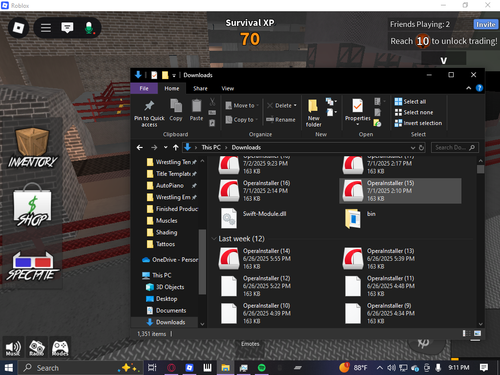Image resolution: width=500 pixels, height=375 pixels.
Task: Click the Rename button
Action: tap(281, 119)
